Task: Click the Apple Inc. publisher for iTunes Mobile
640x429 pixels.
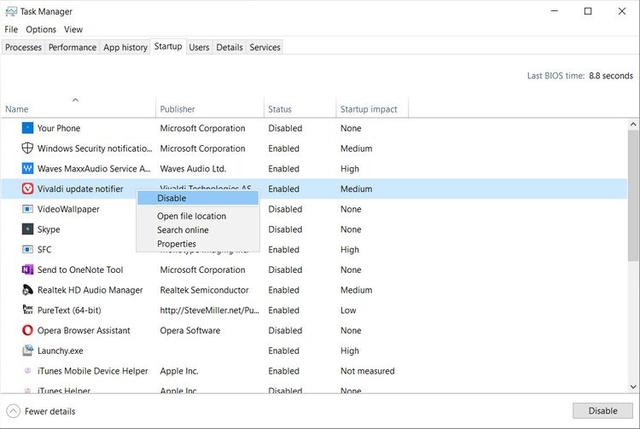Action: click(179, 371)
